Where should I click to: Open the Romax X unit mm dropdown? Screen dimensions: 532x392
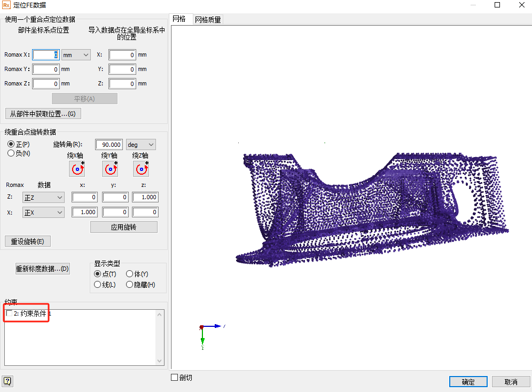(x=76, y=55)
